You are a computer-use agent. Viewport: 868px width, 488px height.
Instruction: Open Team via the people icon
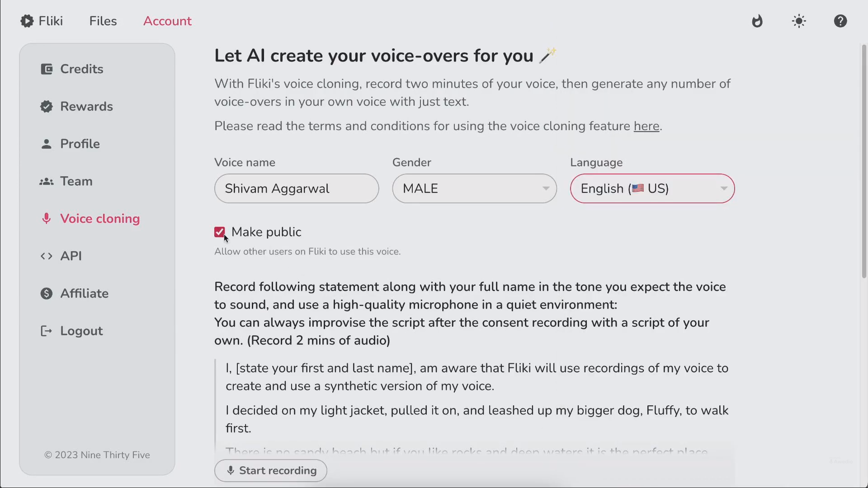[x=47, y=181]
